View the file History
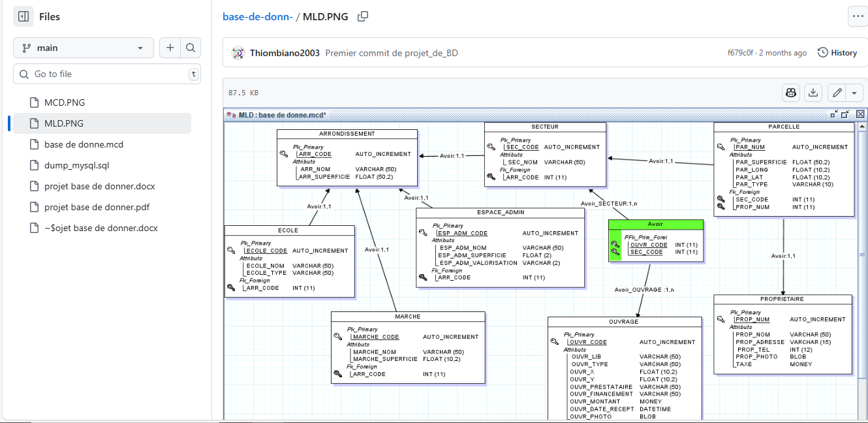This screenshot has width=868, height=423. pos(837,53)
